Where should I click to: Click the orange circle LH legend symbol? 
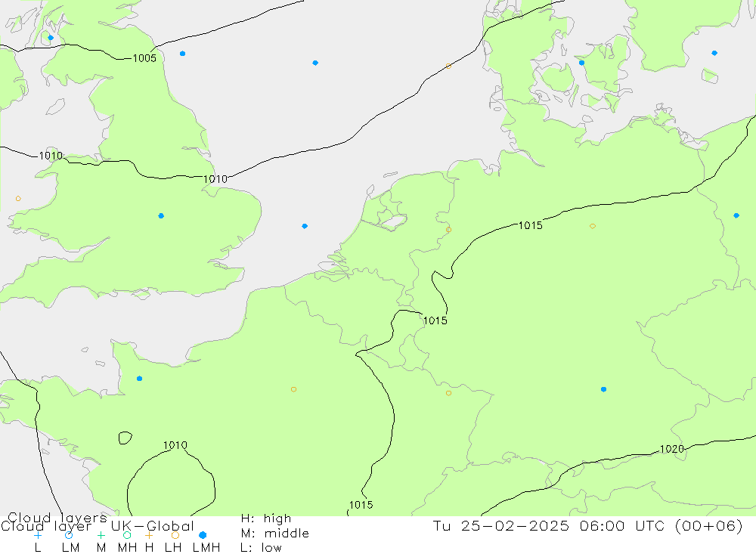pos(175,535)
